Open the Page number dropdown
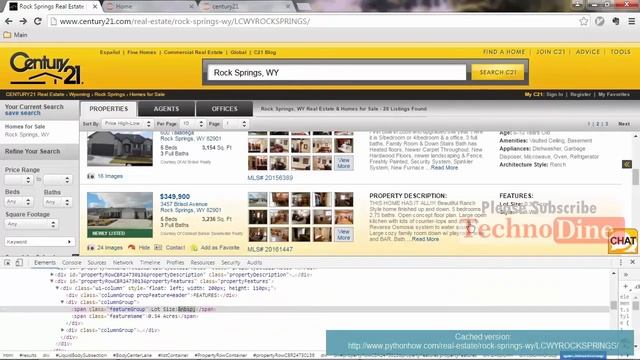The image size is (640, 360). (x=236, y=124)
